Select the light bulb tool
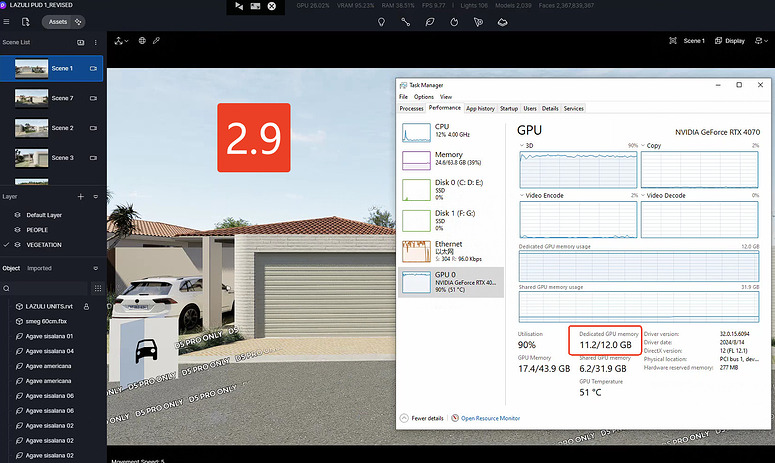Screen dimensions: 775x463 coord(381,22)
